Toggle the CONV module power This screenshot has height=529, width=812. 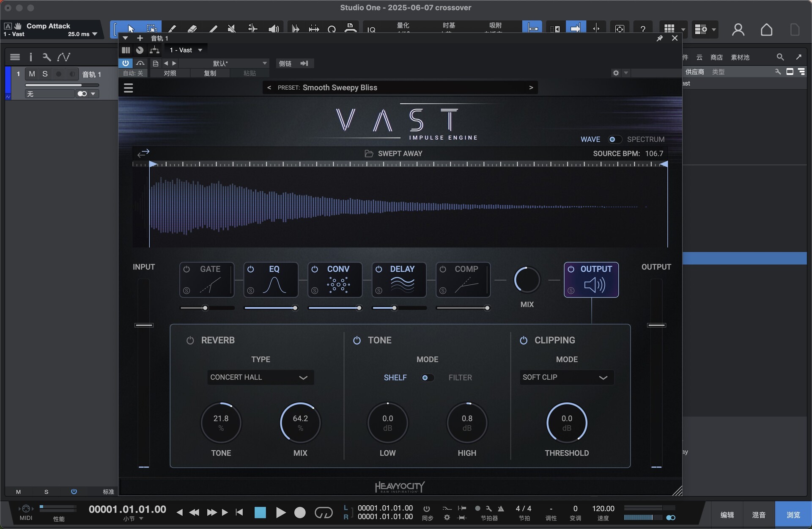315,269
